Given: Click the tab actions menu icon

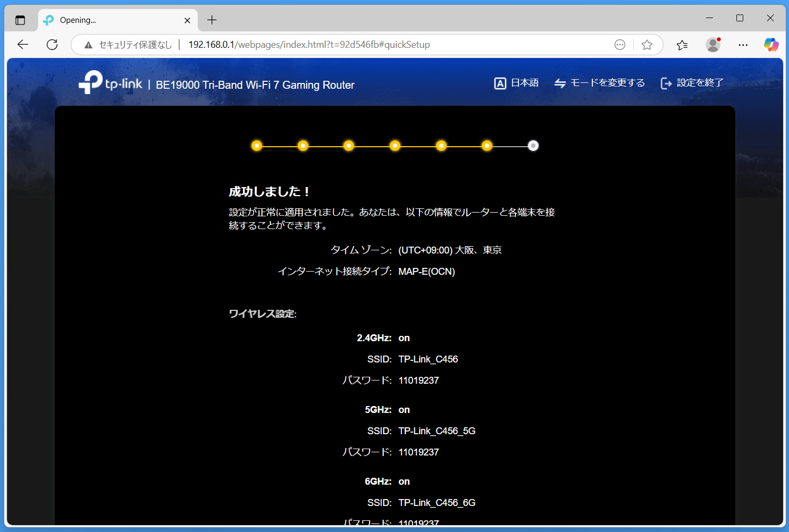Looking at the screenshot, I should tap(20, 20).
